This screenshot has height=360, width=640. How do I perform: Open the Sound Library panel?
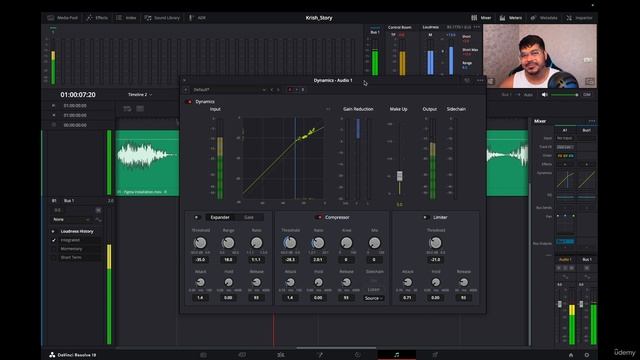pos(162,18)
